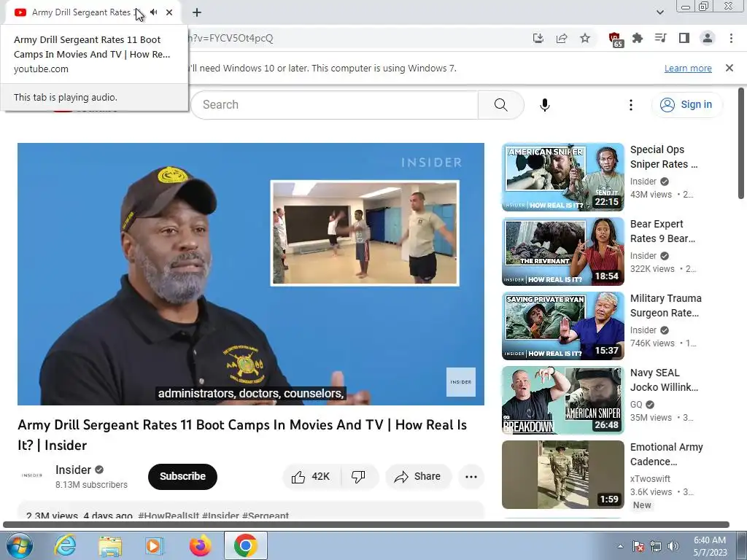Bookmark this page with the star icon

coord(585,38)
